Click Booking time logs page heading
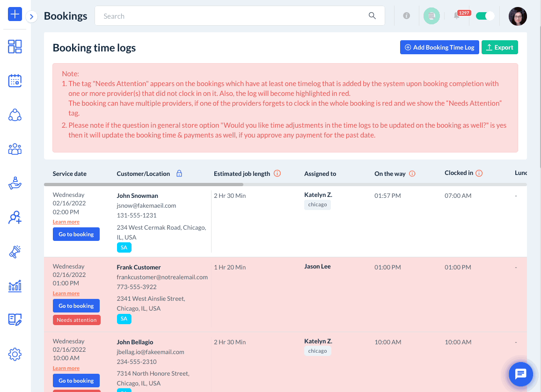 (x=94, y=48)
